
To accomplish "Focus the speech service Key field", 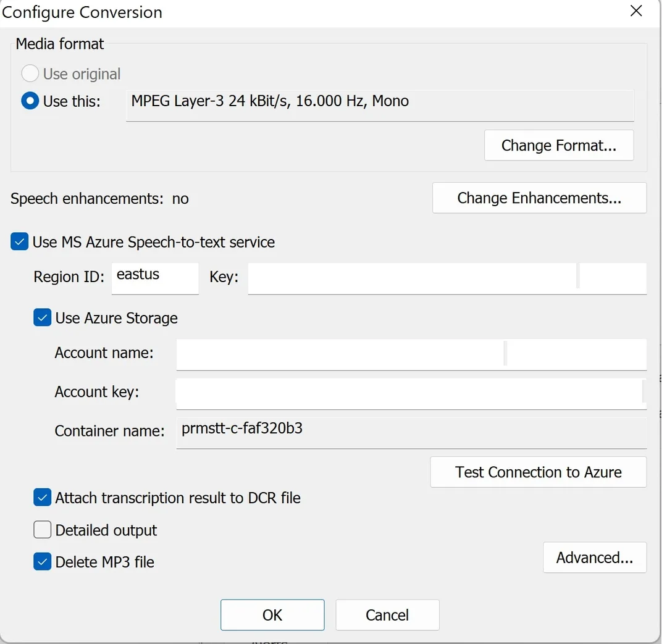I will (x=447, y=278).
